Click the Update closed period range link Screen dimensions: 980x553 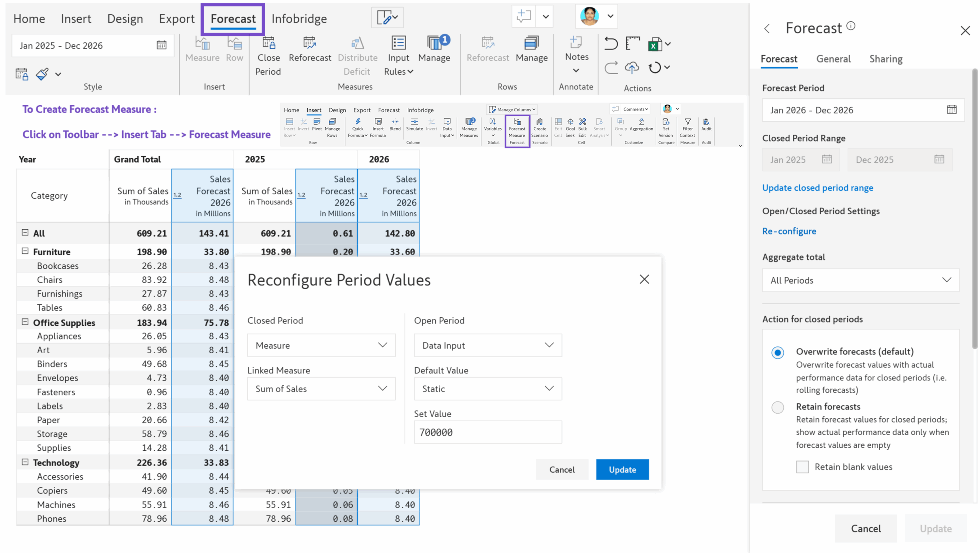click(x=818, y=188)
